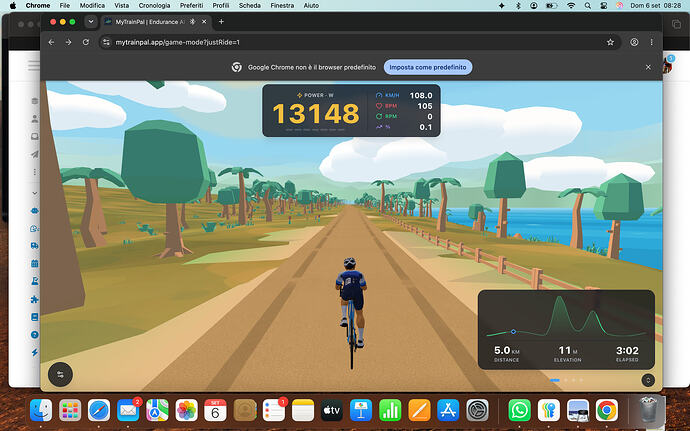Image resolution: width=690 pixels, height=431 pixels.
Task: Open Spotlight search in menu bar
Action: coord(587,5)
